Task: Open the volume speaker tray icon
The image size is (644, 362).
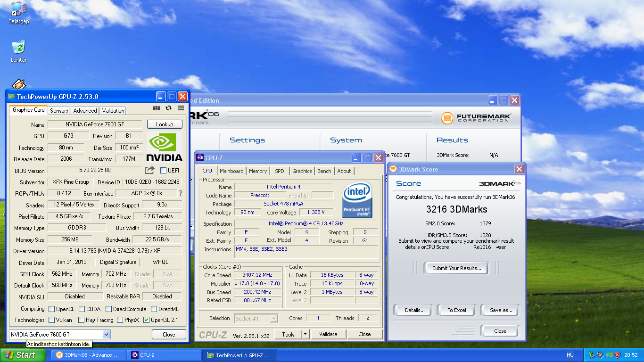Action: click(x=600, y=355)
